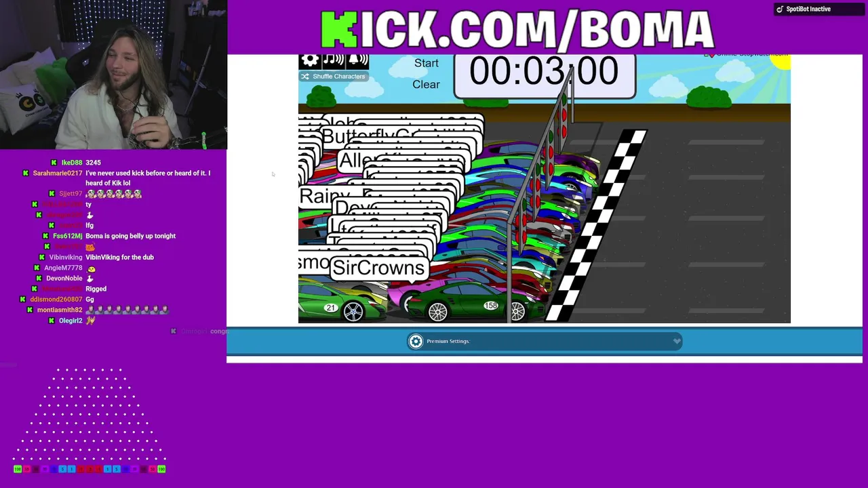The width and height of the screenshot is (868, 488).
Task: Toggle the music notes sound icon
Action: (333, 60)
